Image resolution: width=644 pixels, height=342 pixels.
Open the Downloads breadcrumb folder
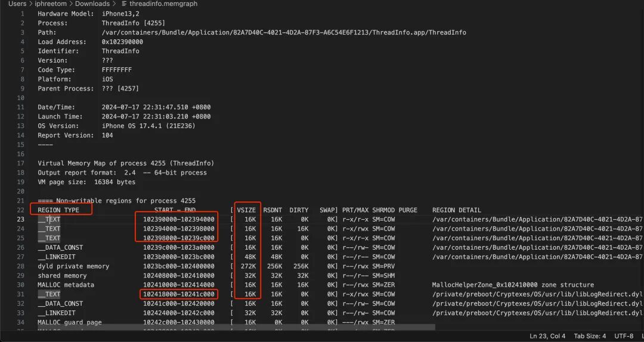pyautogui.click(x=92, y=4)
